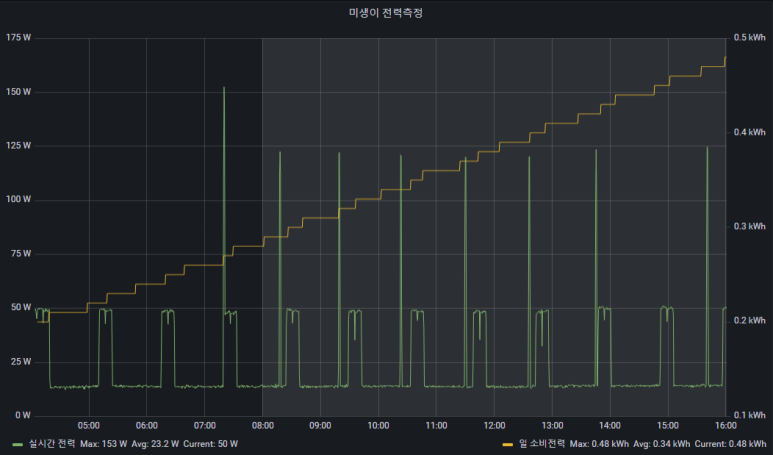773x455 pixels.
Task: Select the 12:00 time axis label
Action: pyautogui.click(x=494, y=425)
